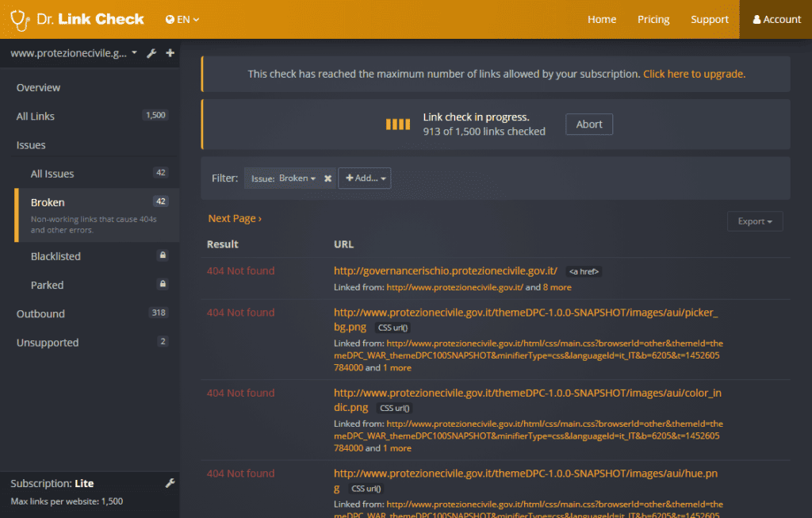
Task: Remove the Broken issue filter with X
Action: [x=327, y=178]
